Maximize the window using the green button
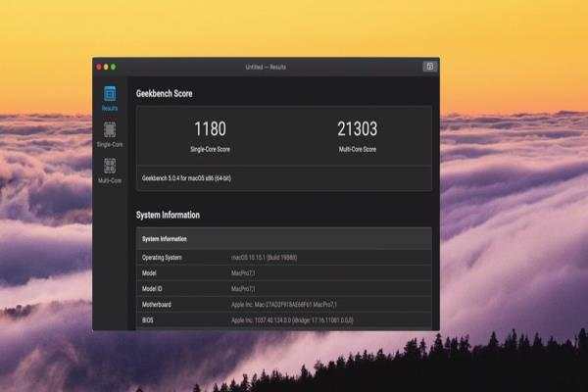588x392 pixels. tap(113, 67)
